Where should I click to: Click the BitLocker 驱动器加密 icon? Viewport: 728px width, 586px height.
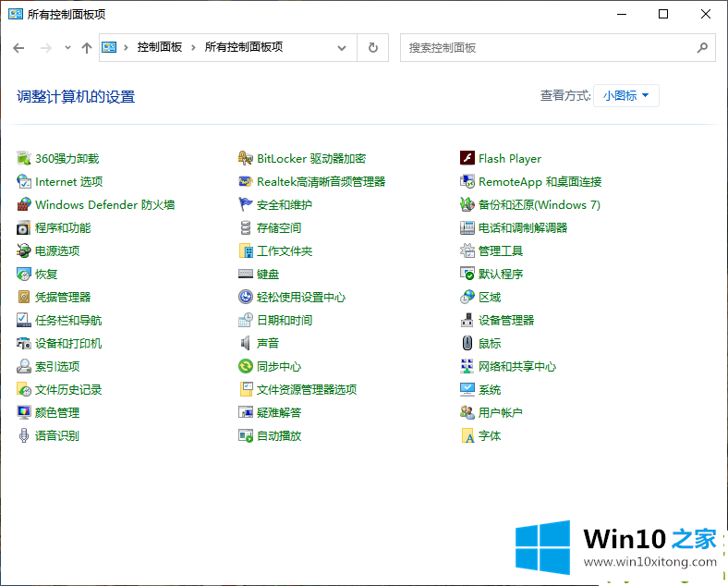(246, 158)
